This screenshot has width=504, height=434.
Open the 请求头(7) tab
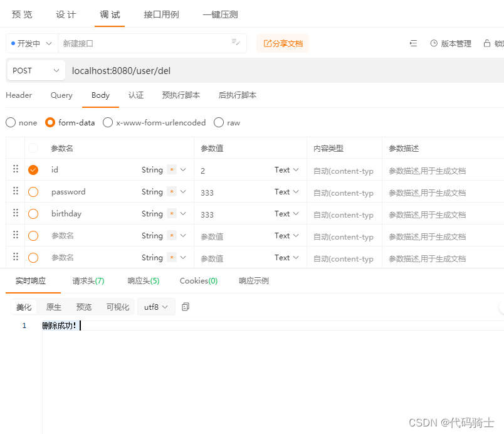point(88,281)
